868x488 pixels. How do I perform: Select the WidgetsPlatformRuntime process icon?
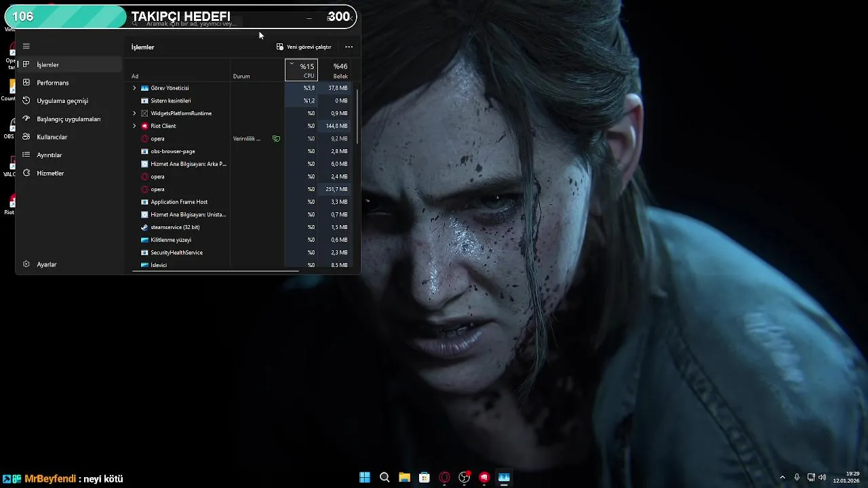[x=144, y=113]
